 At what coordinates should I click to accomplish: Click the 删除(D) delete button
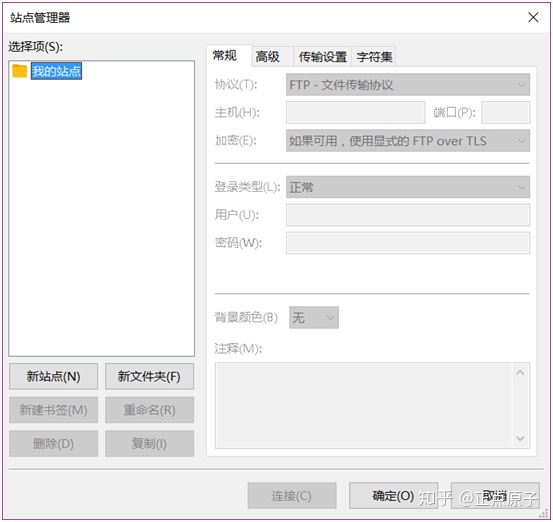point(54,443)
